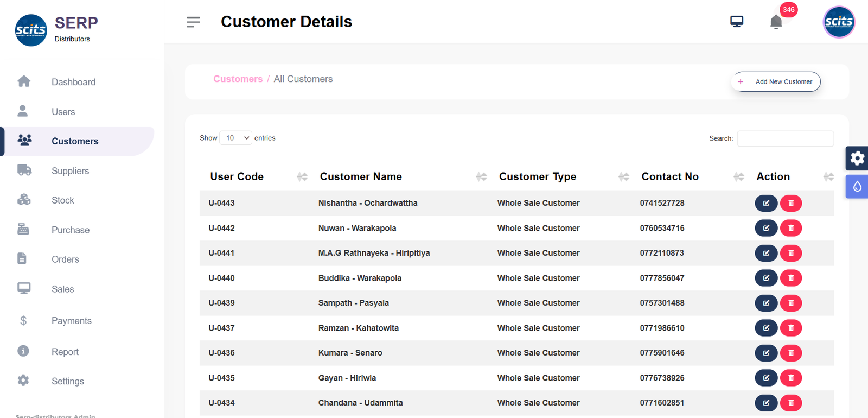Open the Show entries dropdown
This screenshot has height=418, width=868.
coord(235,138)
